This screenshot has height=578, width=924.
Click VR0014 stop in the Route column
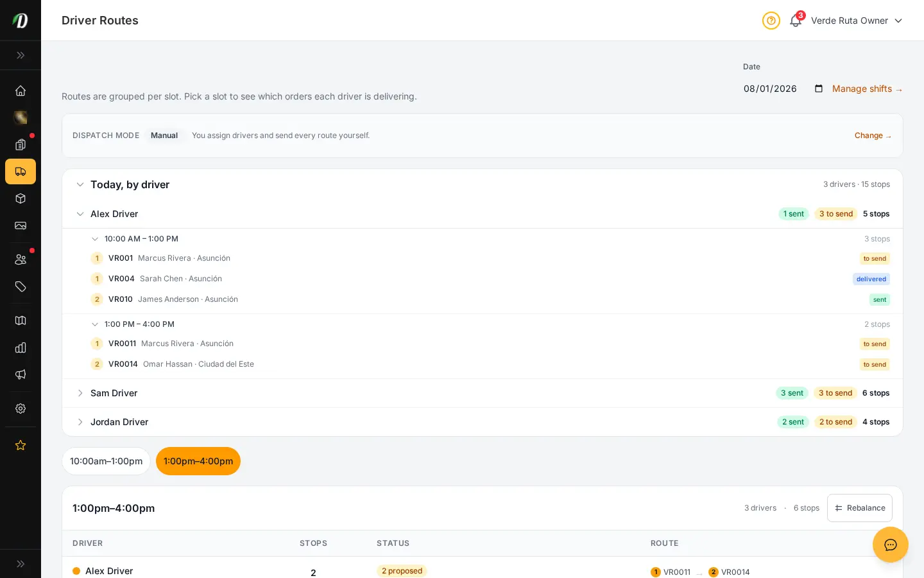[x=729, y=572]
